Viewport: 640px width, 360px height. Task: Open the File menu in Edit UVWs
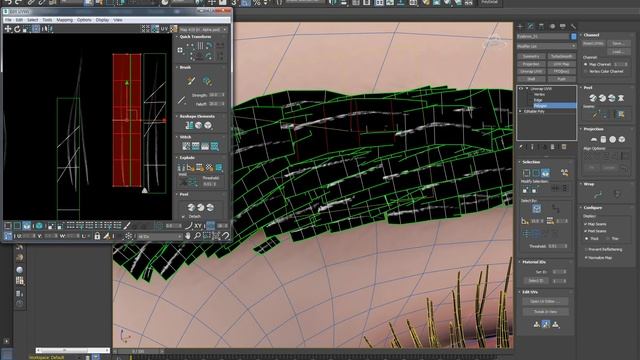pos(8,20)
